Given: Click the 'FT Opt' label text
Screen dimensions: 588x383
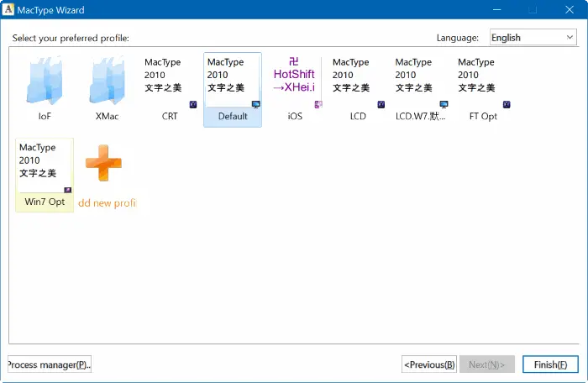Looking at the screenshot, I should tap(483, 116).
